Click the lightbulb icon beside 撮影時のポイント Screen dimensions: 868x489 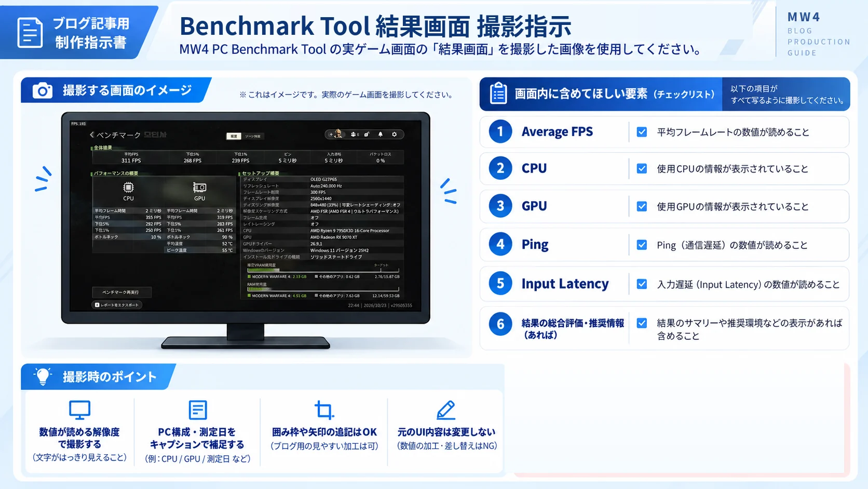coord(43,376)
